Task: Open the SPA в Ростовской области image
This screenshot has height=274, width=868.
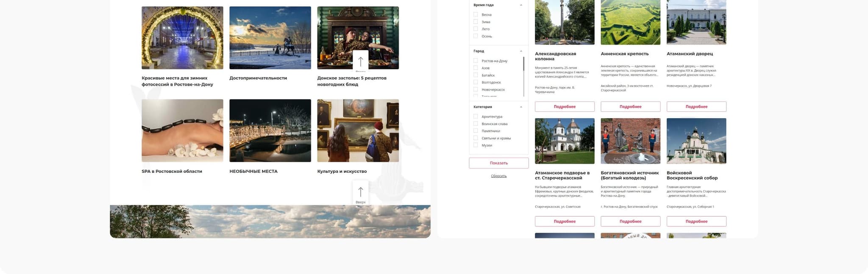Action: pos(182,130)
